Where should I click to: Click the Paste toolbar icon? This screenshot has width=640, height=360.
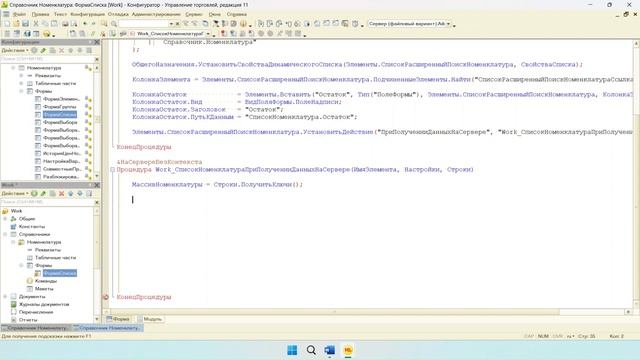tap(54, 24)
